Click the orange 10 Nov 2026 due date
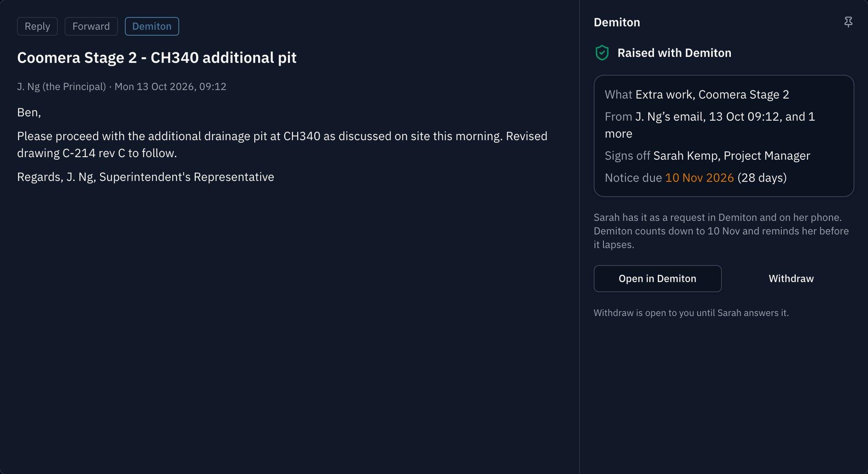 (699, 178)
